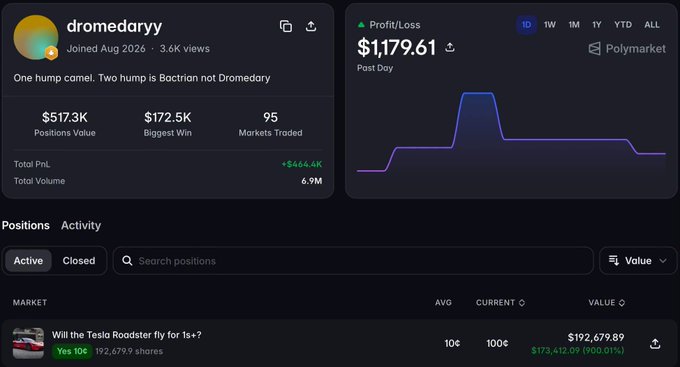Select the 1M time range

574,25
